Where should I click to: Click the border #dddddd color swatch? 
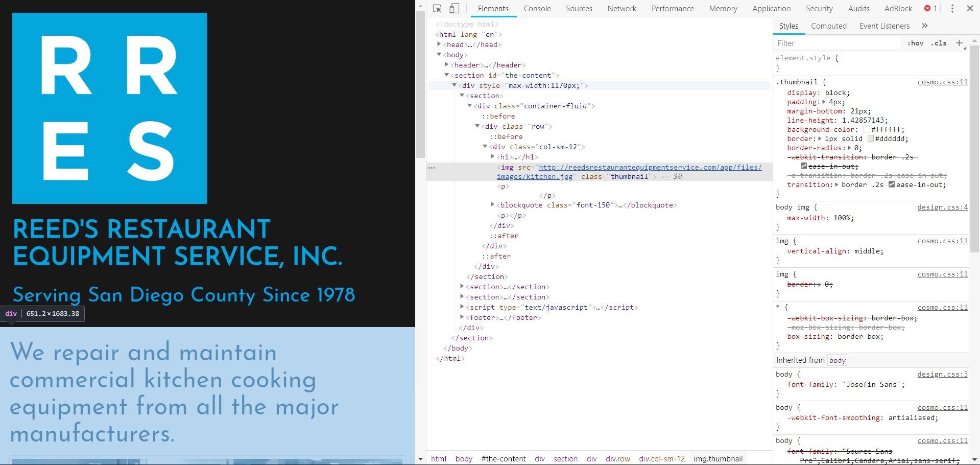click(871, 138)
